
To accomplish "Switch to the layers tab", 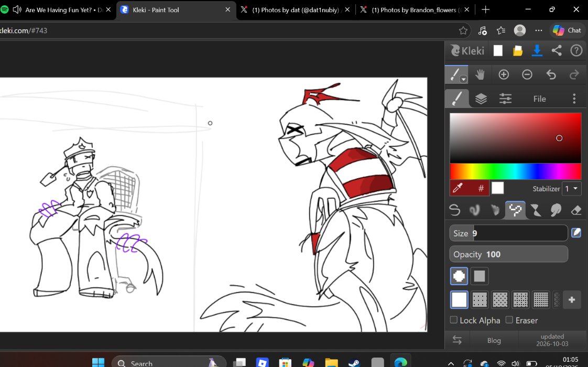I will 481,99.
